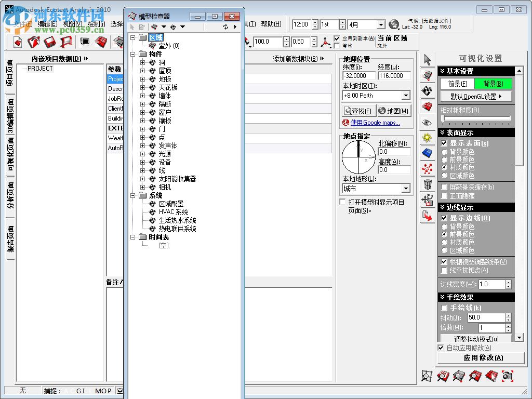Click the Save floppy disk toolbar icon
The width and height of the screenshot is (532, 399).
[50, 42]
